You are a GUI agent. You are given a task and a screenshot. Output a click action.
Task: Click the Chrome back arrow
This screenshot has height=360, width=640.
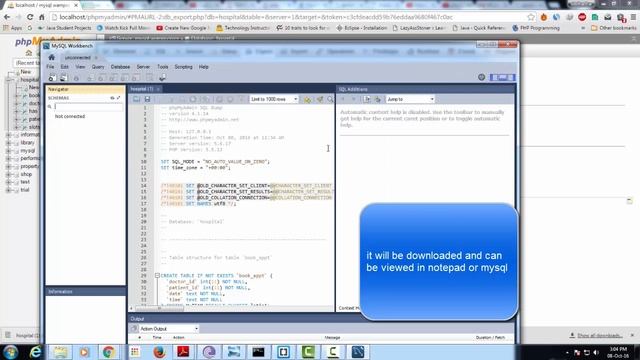coord(7,17)
